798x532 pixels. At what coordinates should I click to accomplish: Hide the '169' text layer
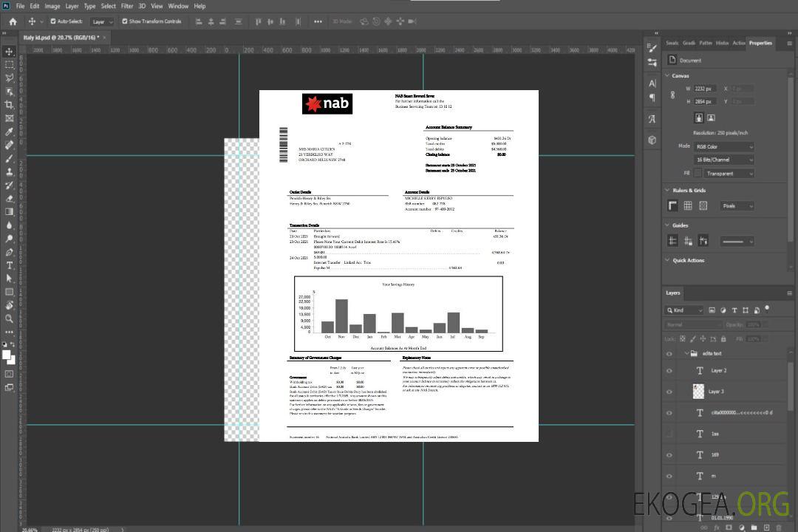(x=669, y=455)
